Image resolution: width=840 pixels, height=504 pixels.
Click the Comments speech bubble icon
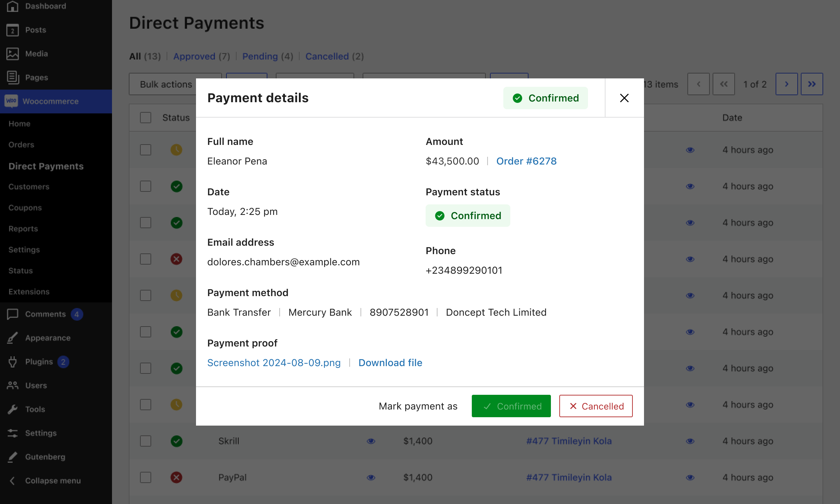13,314
